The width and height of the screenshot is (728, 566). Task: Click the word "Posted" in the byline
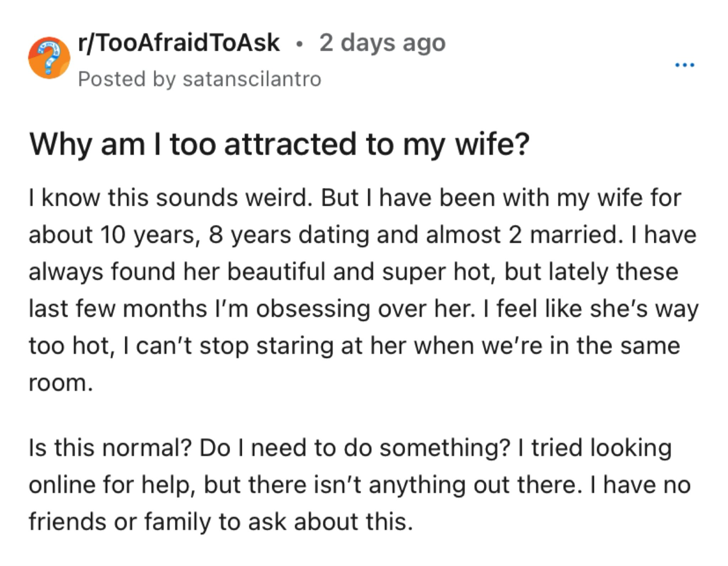tap(111, 79)
